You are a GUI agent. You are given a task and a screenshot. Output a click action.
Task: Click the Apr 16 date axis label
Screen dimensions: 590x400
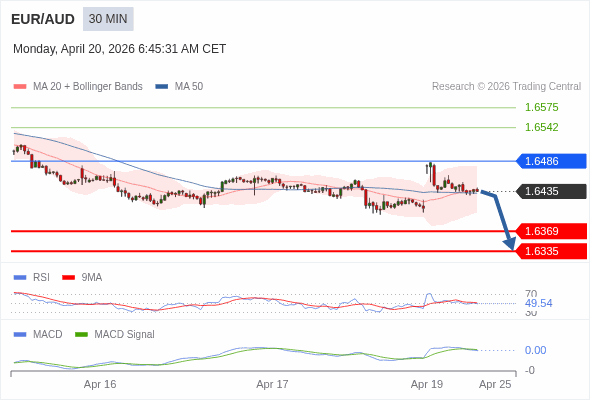tap(100, 384)
